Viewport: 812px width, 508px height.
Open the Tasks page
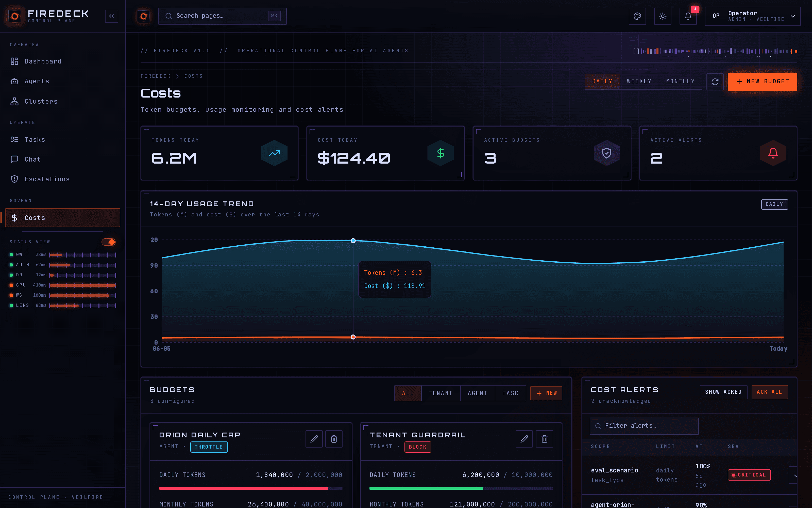63,139
